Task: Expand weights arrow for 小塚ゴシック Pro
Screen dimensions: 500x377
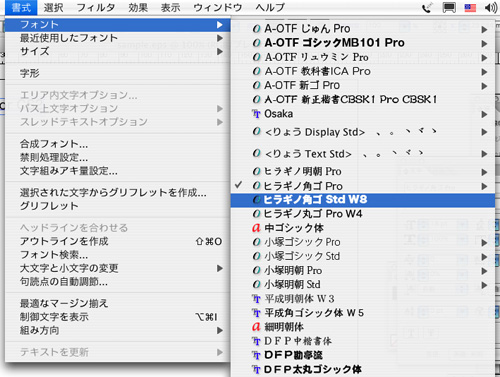Action: [484, 243]
